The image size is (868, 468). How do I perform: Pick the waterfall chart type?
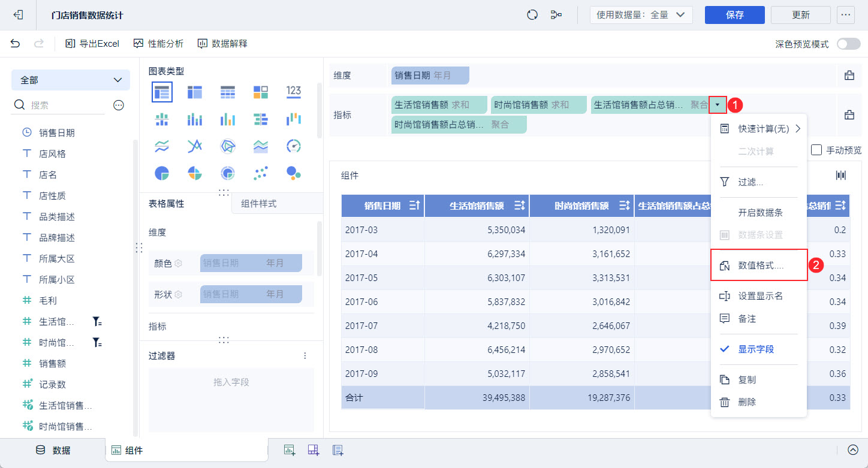click(x=294, y=119)
